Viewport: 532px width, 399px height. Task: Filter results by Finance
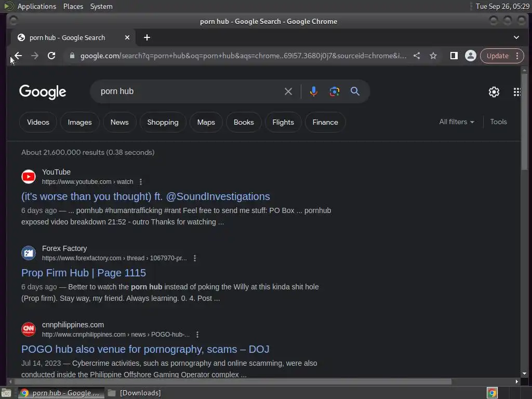coord(325,122)
